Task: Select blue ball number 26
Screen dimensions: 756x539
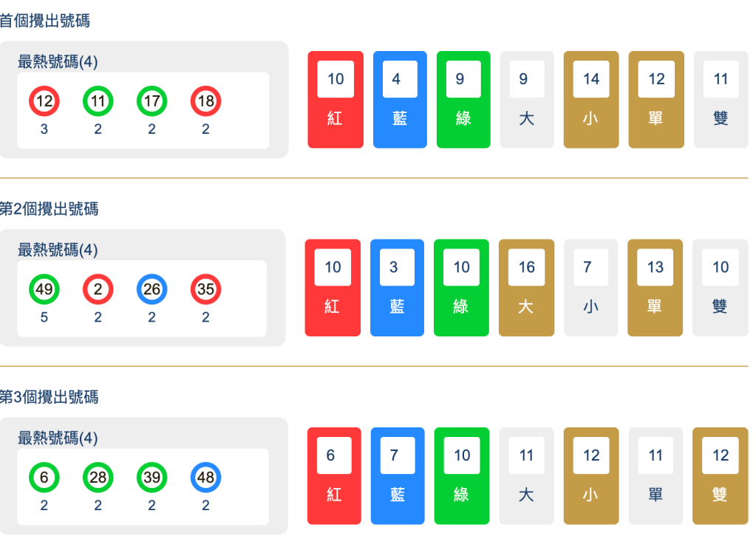Action: (151, 289)
